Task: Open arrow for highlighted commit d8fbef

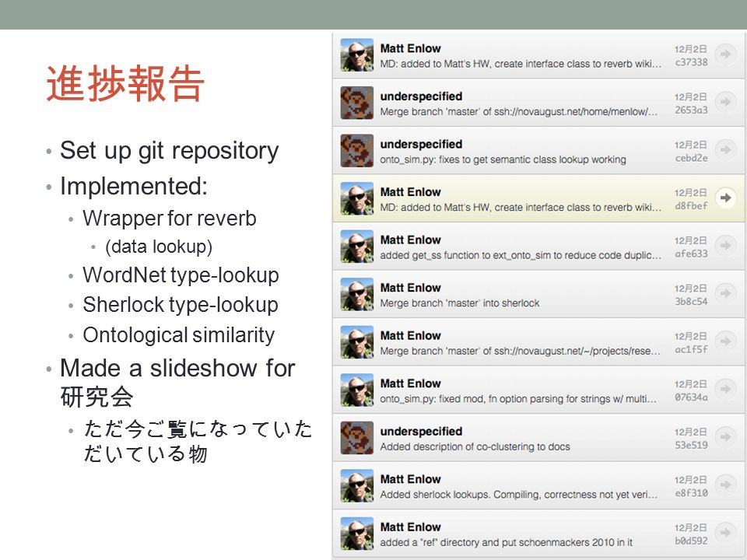Action: tap(725, 198)
